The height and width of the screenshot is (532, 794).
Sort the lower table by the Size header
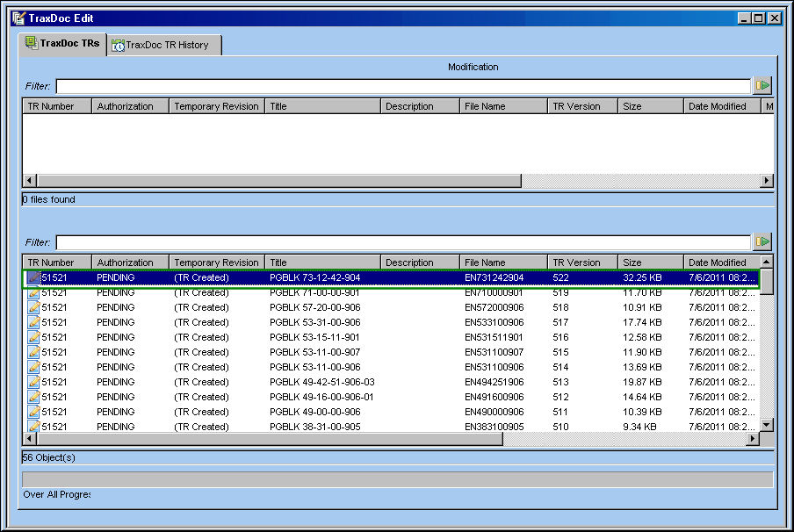pyautogui.click(x=651, y=262)
